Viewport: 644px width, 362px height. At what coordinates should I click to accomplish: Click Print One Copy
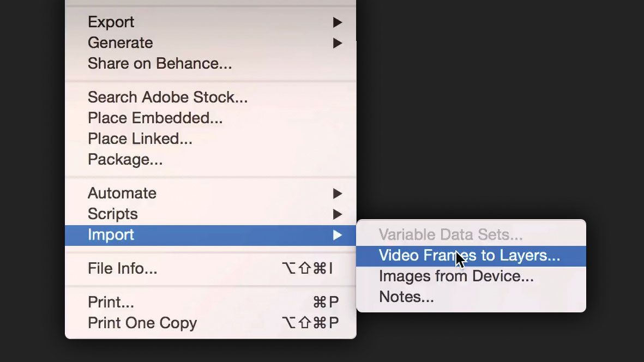(x=142, y=323)
